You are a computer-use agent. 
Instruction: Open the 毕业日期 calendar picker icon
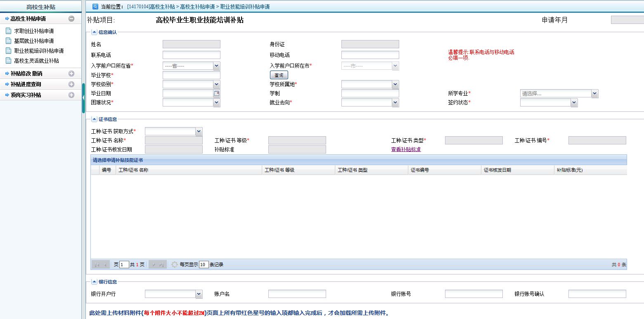[217, 93]
